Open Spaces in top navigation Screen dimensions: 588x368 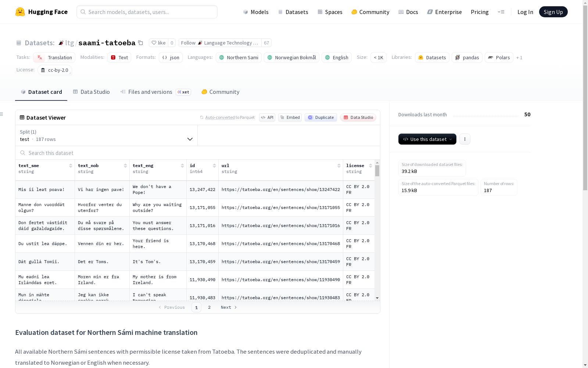coord(330,12)
